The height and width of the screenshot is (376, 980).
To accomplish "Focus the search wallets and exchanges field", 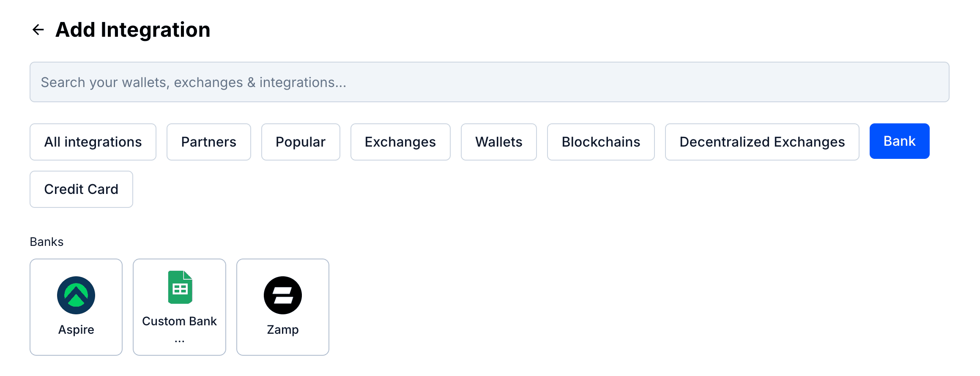I will click(489, 82).
